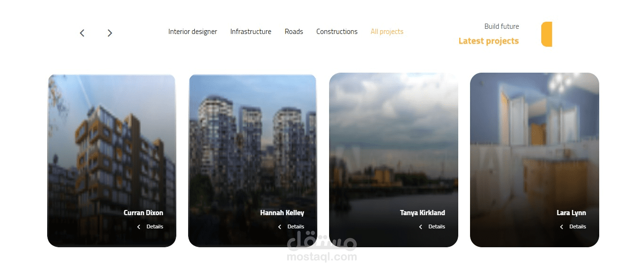Image resolution: width=644 pixels, height=268 pixels.
Task: Click the next carousel arrow
Action: tap(110, 33)
